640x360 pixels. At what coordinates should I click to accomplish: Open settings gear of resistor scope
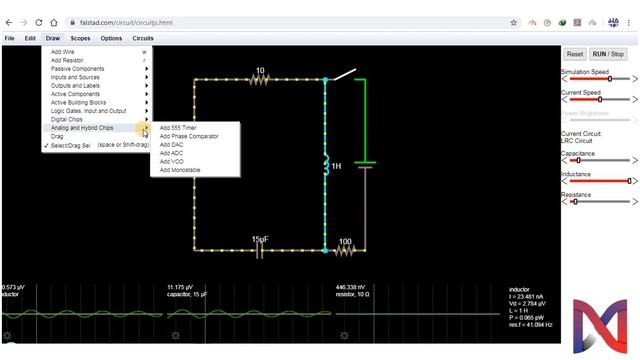pyautogui.click(x=344, y=336)
